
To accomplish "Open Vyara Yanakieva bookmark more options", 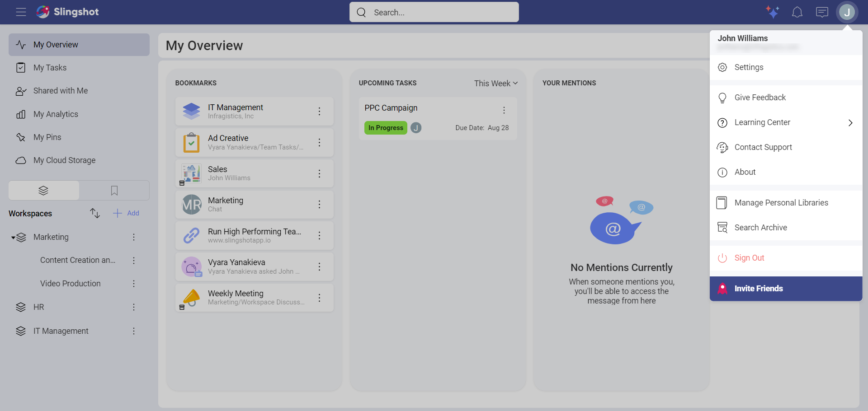I will click(x=319, y=266).
